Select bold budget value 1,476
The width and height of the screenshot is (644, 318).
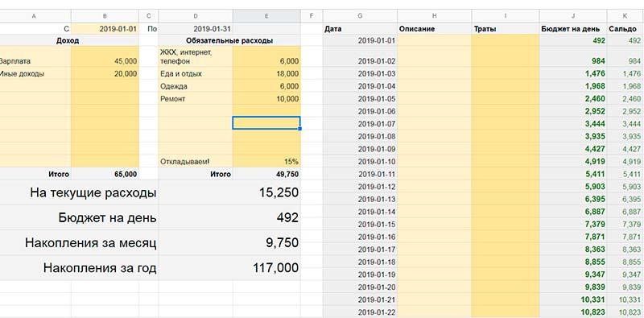tap(573, 74)
